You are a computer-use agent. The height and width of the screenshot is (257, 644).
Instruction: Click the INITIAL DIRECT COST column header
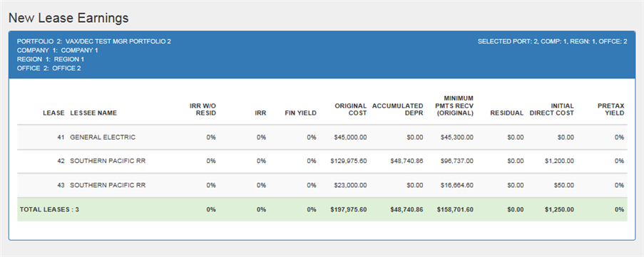pos(551,110)
